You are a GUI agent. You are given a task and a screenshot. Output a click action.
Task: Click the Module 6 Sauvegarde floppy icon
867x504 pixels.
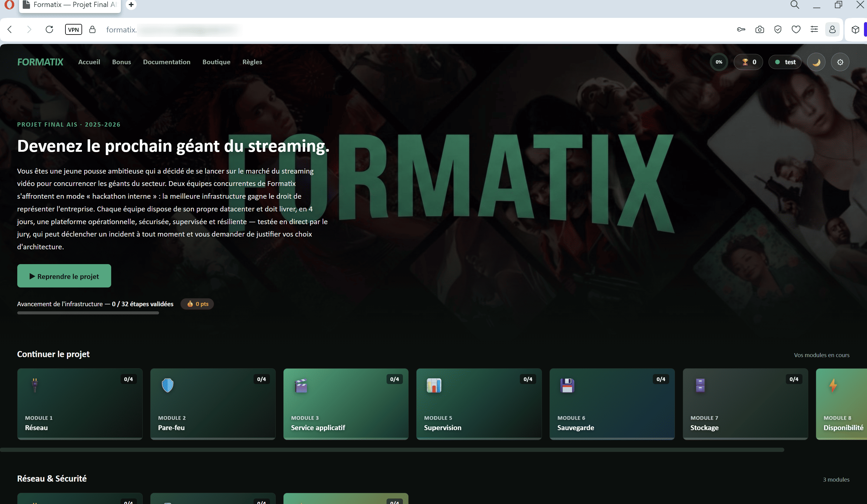coord(567,385)
